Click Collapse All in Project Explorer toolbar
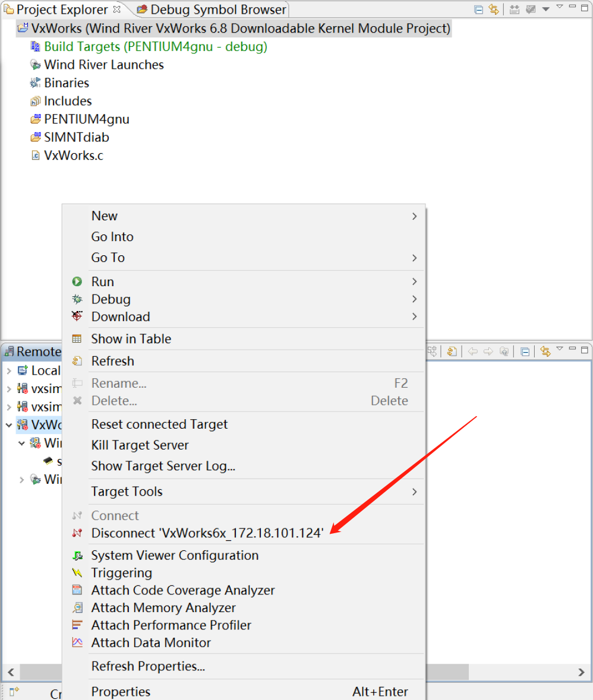The height and width of the screenshot is (700, 593). tap(478, 9)
